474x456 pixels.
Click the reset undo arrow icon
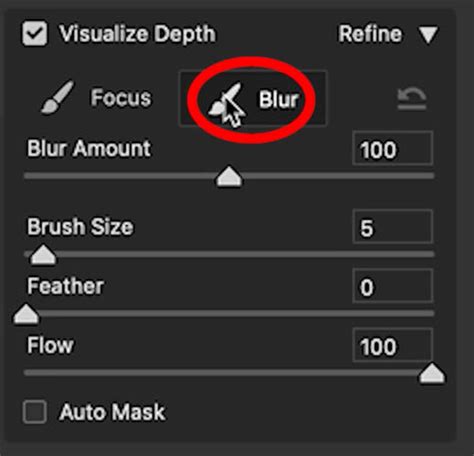tap(412, 99)
